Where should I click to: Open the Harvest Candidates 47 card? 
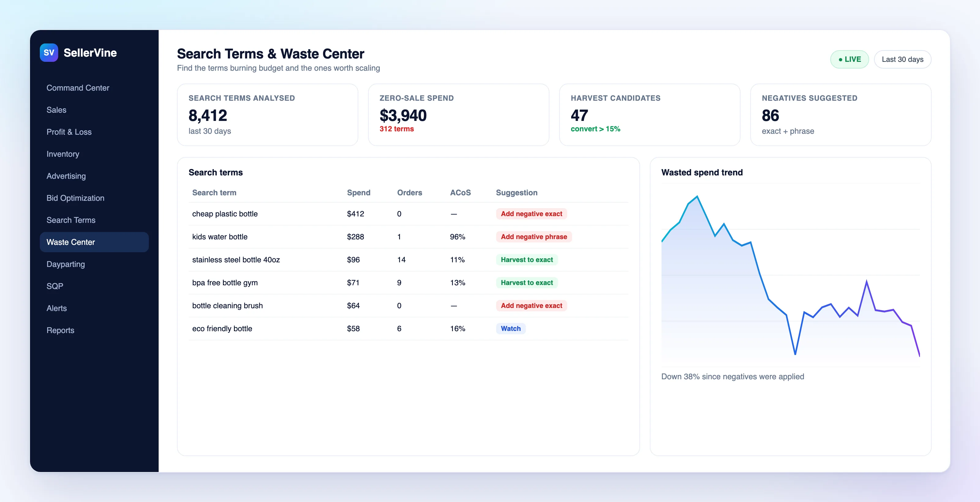(649, 115)
